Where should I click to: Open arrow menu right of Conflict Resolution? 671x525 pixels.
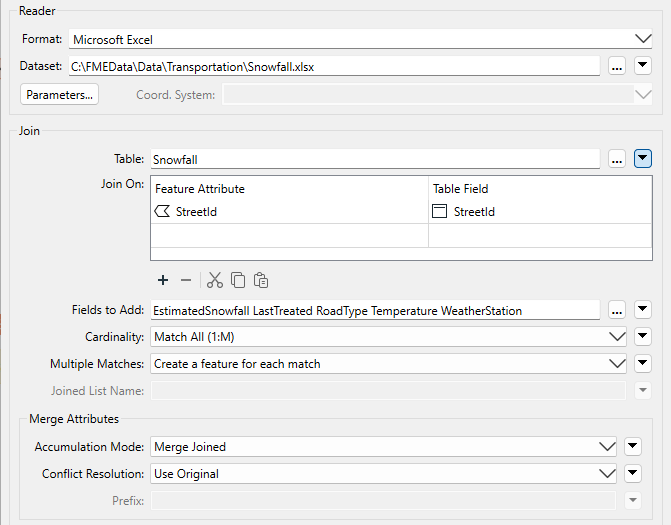point(632,474)
